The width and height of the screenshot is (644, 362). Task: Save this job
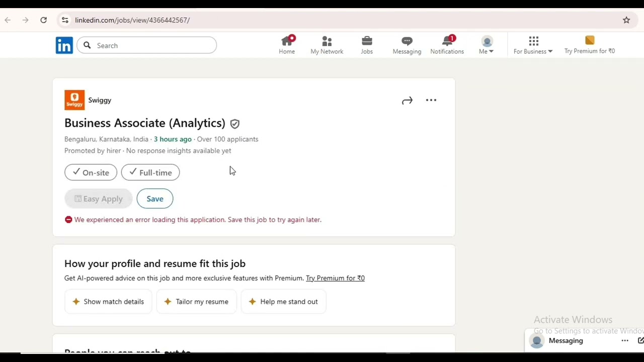coord(155,199)
